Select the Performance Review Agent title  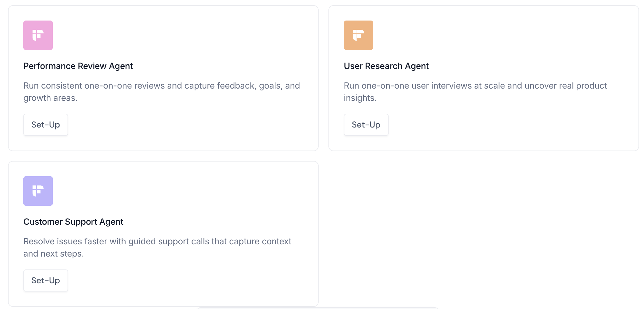pyautogui.click(x=78, y=66)
